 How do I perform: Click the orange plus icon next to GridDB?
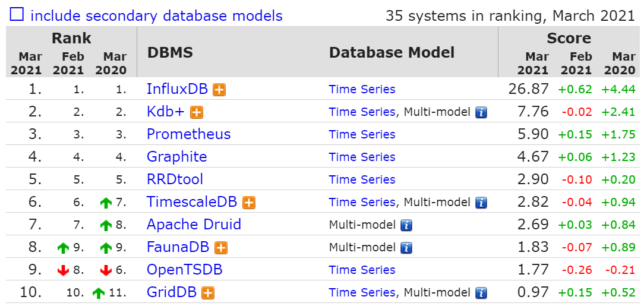(208, 293)
